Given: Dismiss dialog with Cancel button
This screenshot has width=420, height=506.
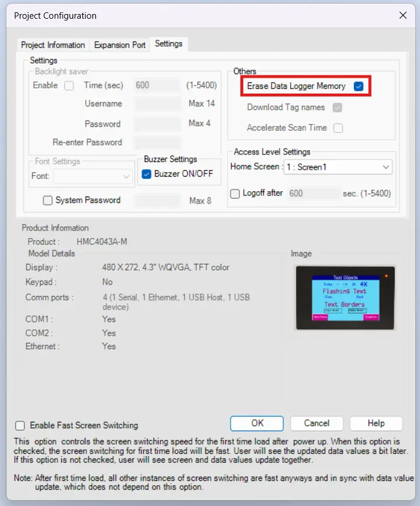Looking at the screenshot, I should coord(316,424).
